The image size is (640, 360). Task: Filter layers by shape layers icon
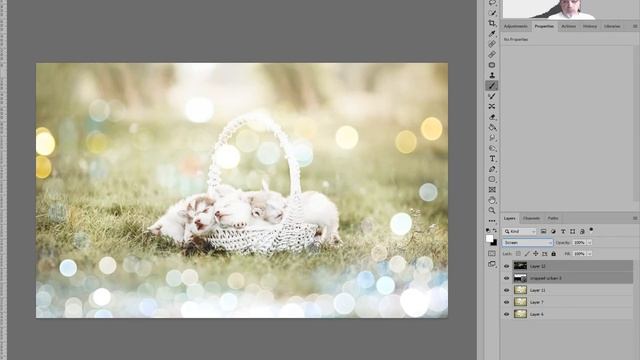pyautogui.click(x=573, y=231)
